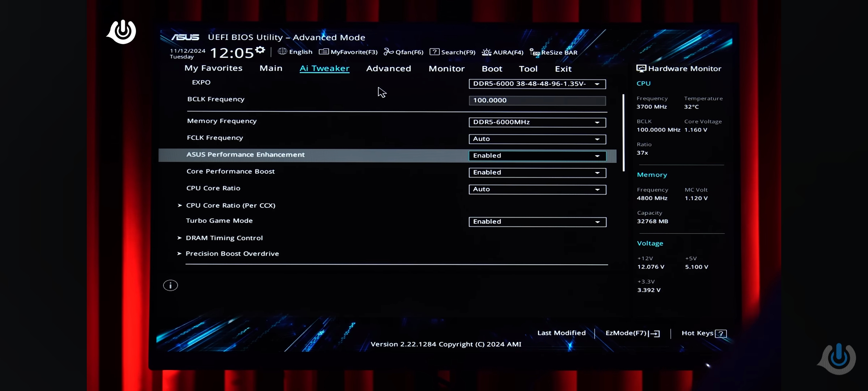Click the Voltage section heading
Image resolution: width=868 pixels, height=391 pixels.
click(650, 243)
